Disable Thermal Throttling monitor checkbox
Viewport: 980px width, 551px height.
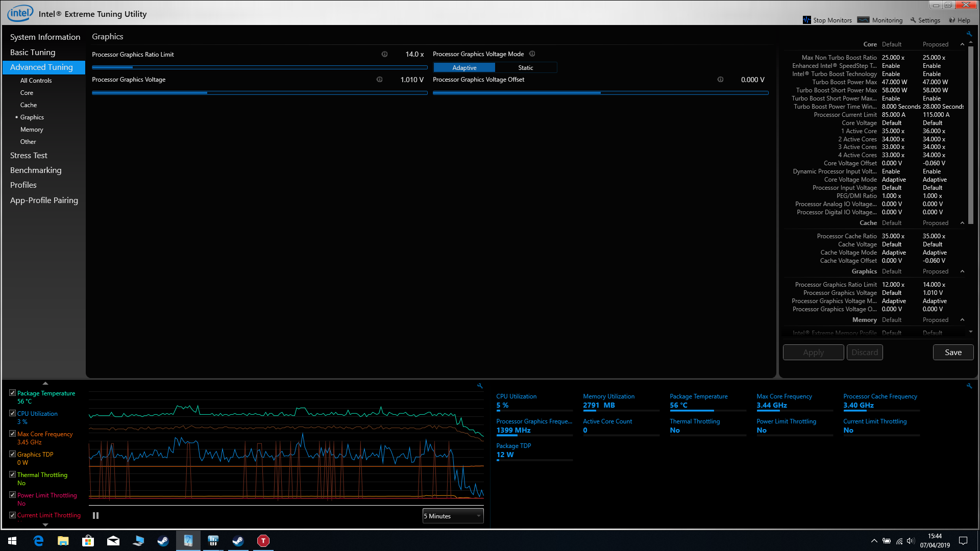point(12,474)
